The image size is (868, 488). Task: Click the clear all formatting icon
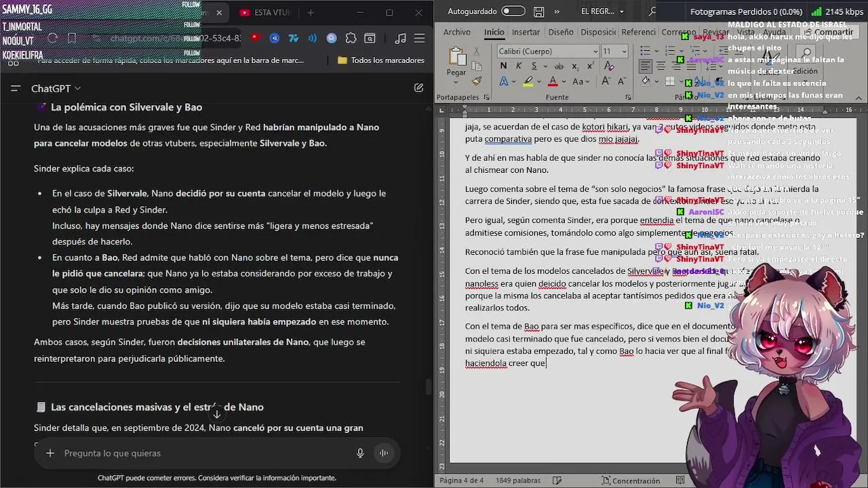(x=609, y=66)
